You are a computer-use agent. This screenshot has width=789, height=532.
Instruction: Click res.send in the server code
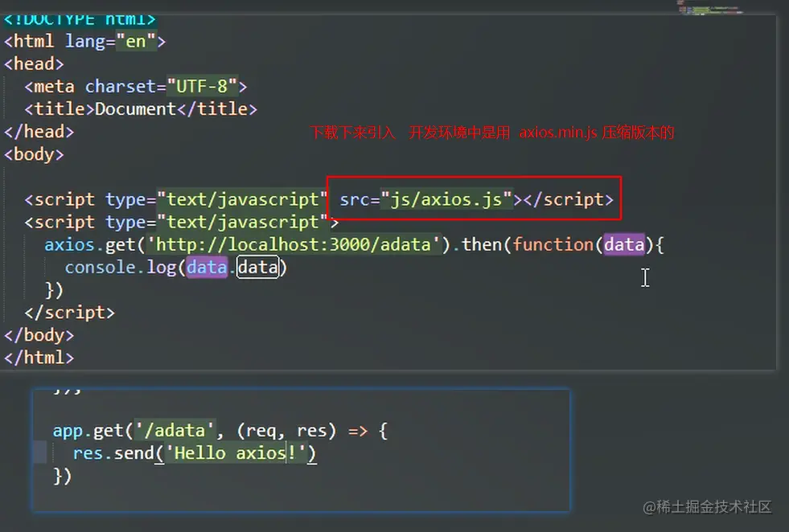pos(113,453)
